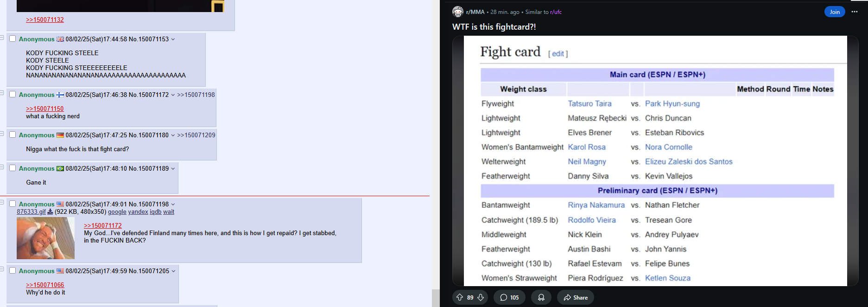Open Nora Cornolle fighter link

pyautogui.click(x=669, y=147)
